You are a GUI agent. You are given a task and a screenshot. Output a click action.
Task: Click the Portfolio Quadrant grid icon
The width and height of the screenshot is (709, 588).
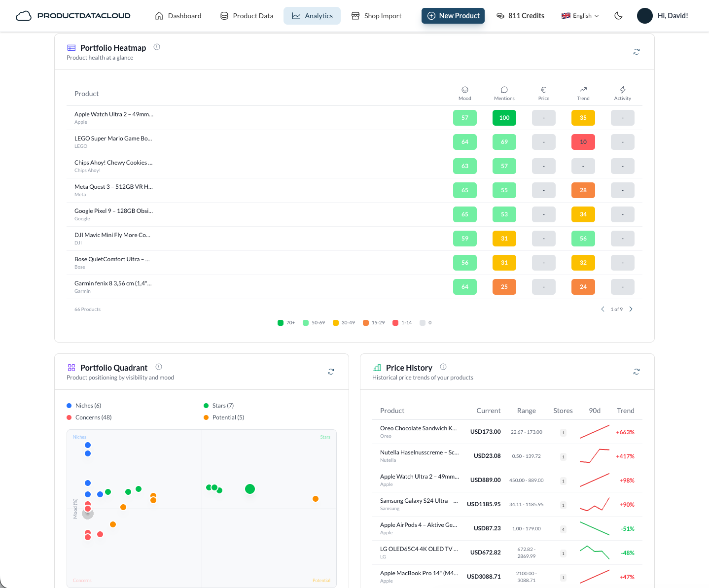(x=71, y=368)
